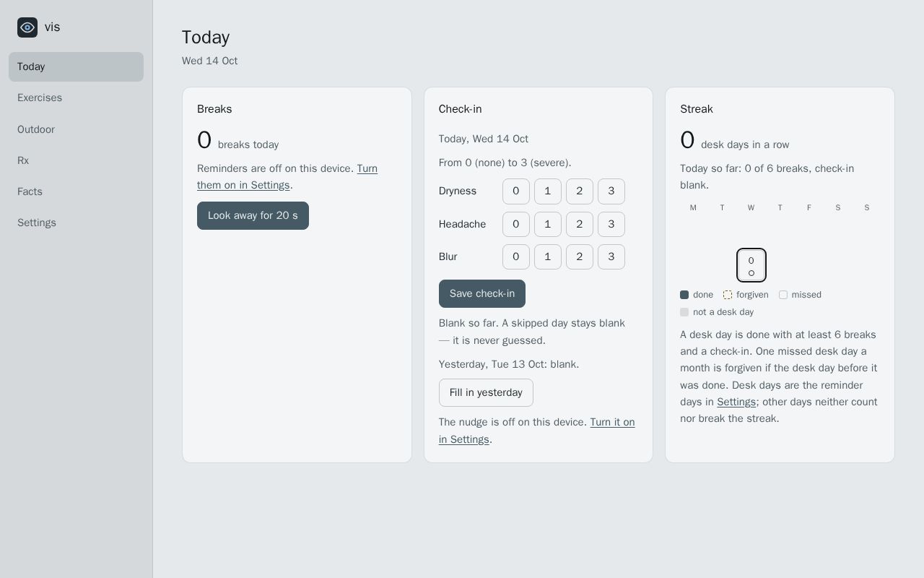Click Fill in yesterday button

pos(486,392)
